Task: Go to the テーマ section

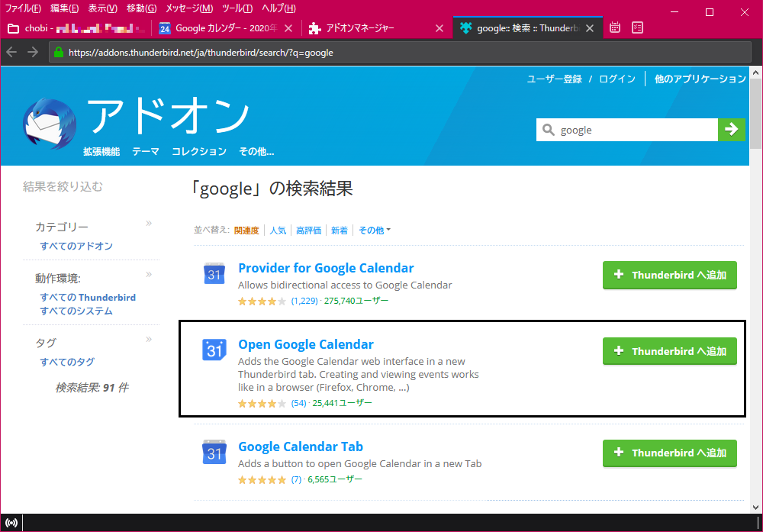Action: 146,151
